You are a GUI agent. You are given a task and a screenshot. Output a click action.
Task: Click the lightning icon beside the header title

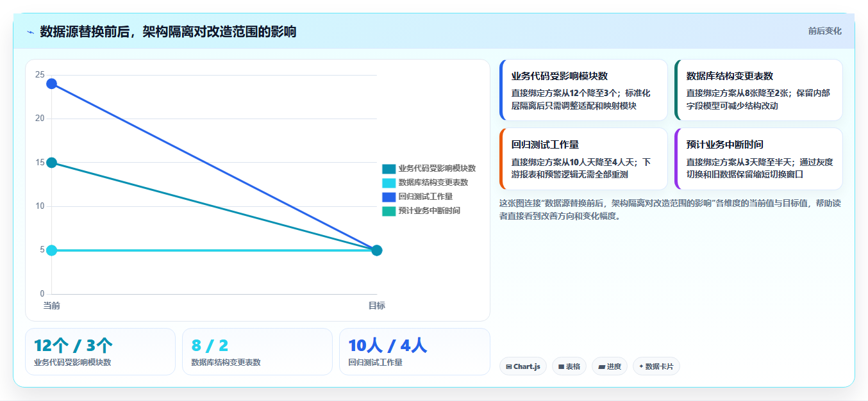30,32
